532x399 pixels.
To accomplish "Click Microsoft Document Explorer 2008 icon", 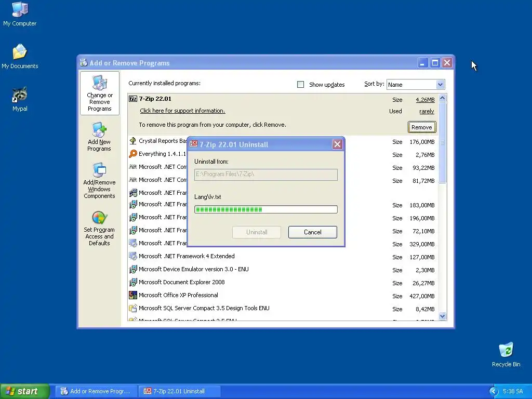I will click(x=133, y=282).
